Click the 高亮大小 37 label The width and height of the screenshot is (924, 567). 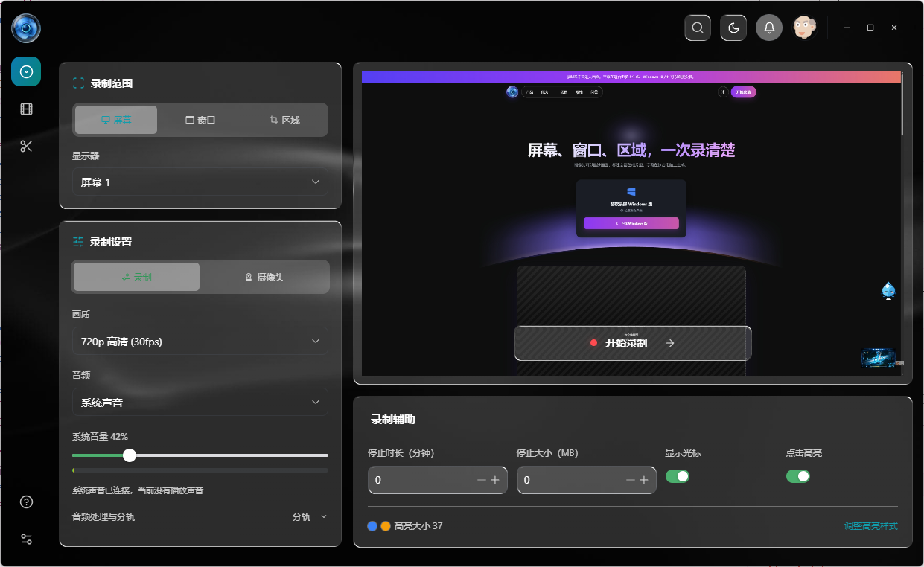coord(418,526)
